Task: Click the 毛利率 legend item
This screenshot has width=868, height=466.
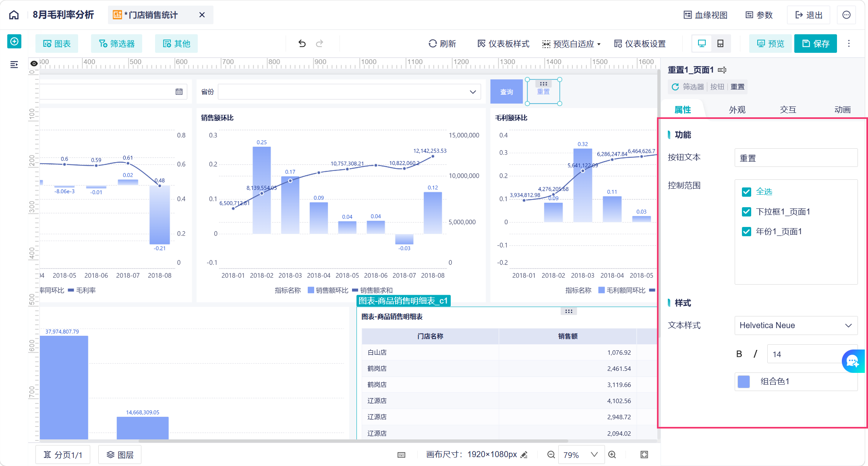Action: (x=82, y=290)
